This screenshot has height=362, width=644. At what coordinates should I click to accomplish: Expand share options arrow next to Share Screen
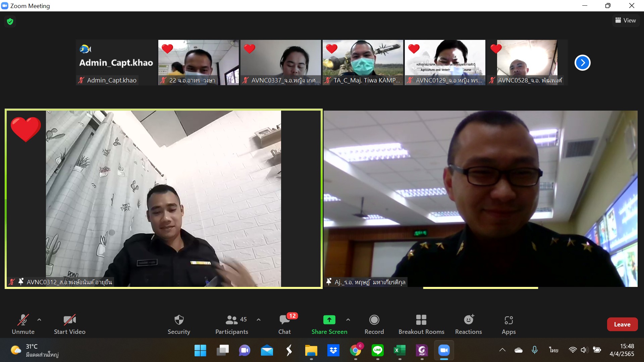[348, 320]
